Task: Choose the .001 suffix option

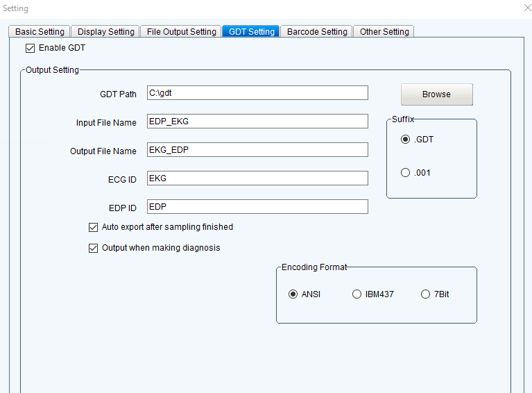Action: [x=406, y=173]
